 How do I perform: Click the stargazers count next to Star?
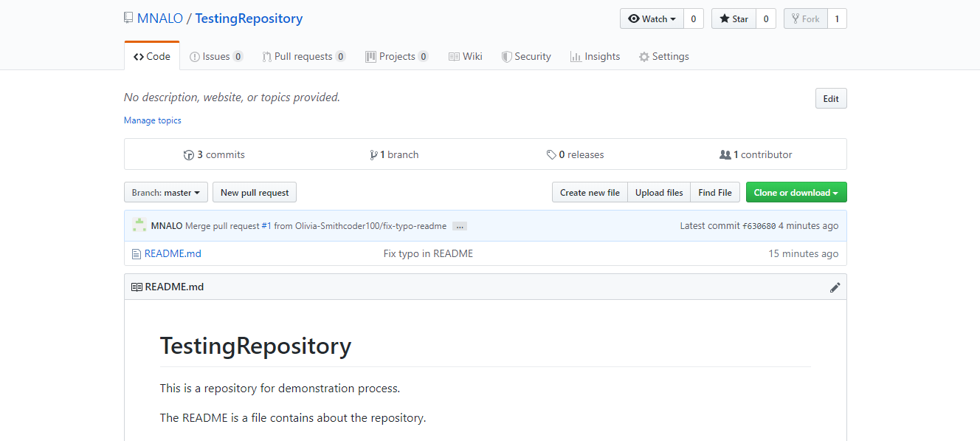[x=766, y=19]
